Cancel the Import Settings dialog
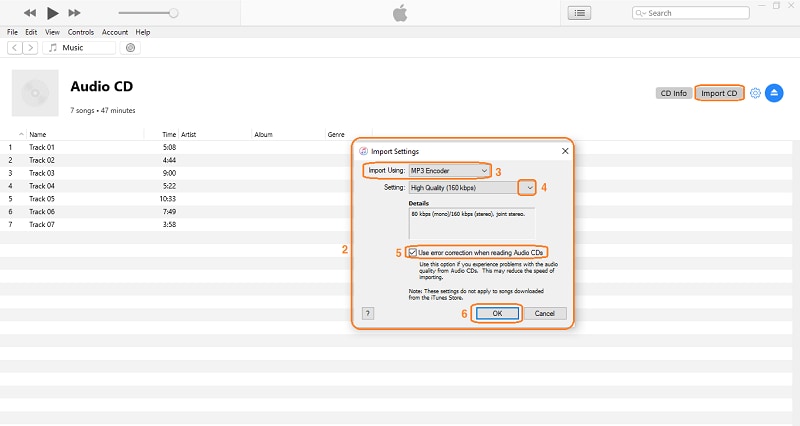This screenshot has height=426, width=800. [x=544, y=313]
